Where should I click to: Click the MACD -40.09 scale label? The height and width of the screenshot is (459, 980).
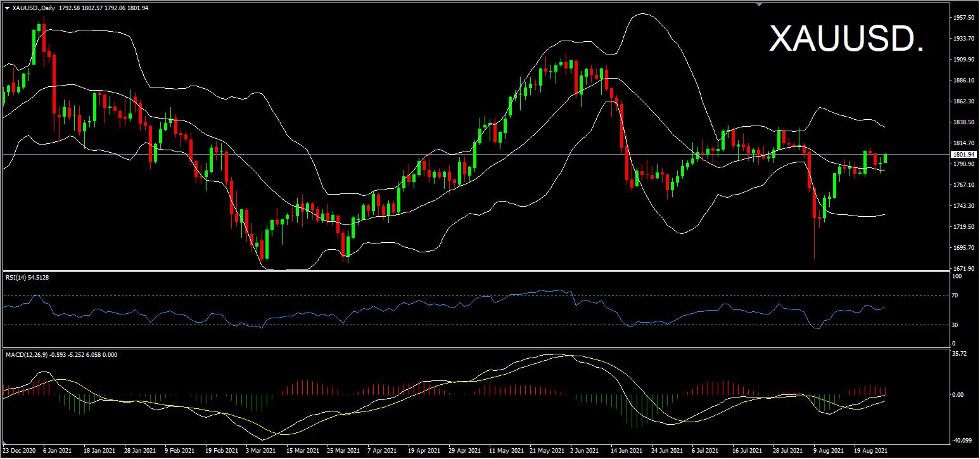click(x=962, y=440)
